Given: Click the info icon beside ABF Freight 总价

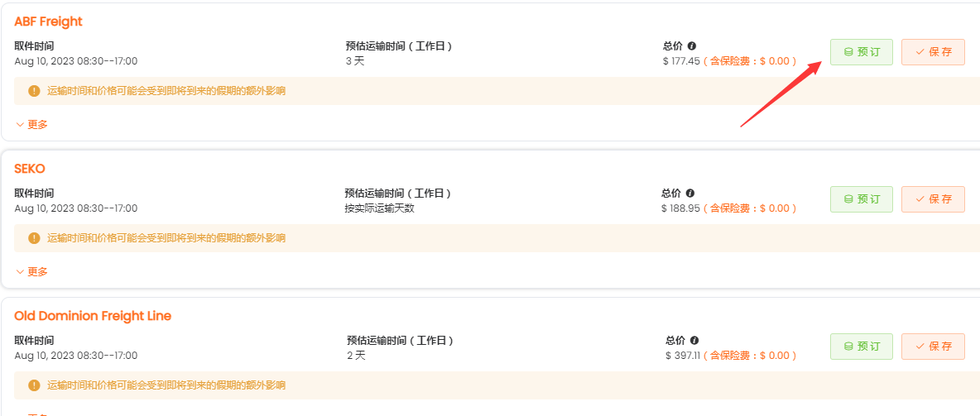Looking at the screenshot, I should click(x=692, y=46).
